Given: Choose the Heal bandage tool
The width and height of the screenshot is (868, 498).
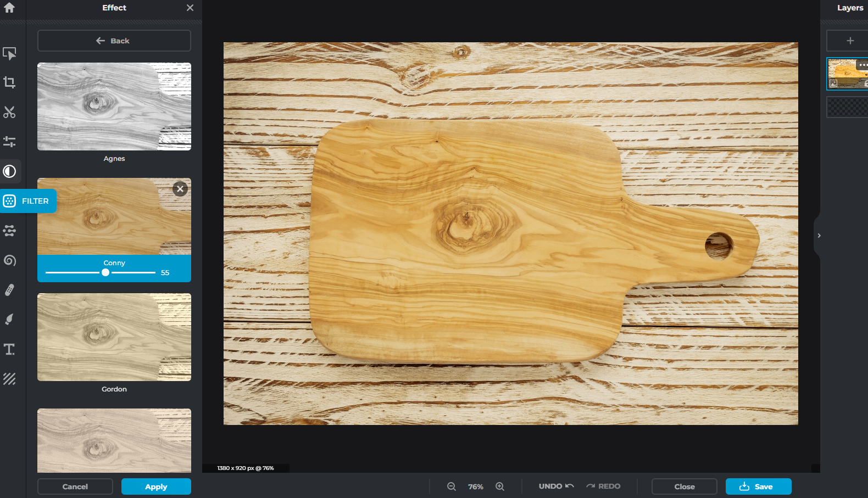Looking at the screenshot, I should tap(9, 290).
